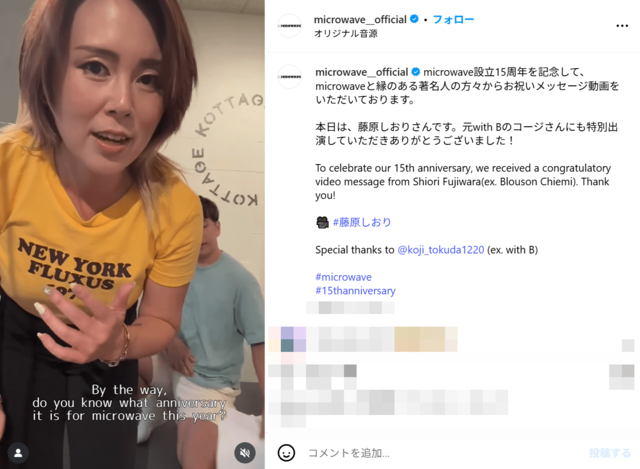Open the #藤原しおり hashtag
Screen dimensions: 640x469
coord(362,222)
